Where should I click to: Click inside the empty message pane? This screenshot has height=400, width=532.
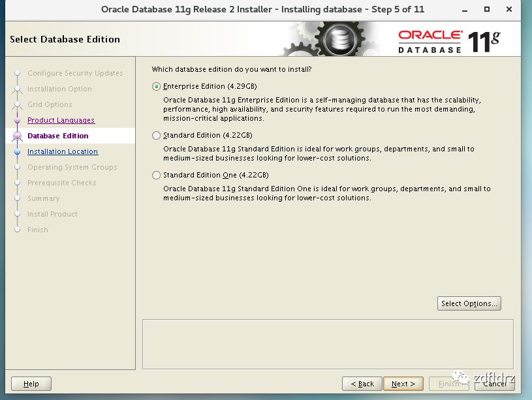coord(328,344)
